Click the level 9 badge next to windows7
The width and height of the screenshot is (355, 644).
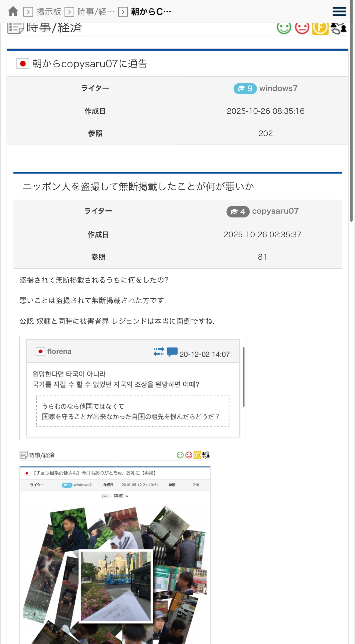coord(245,89)
